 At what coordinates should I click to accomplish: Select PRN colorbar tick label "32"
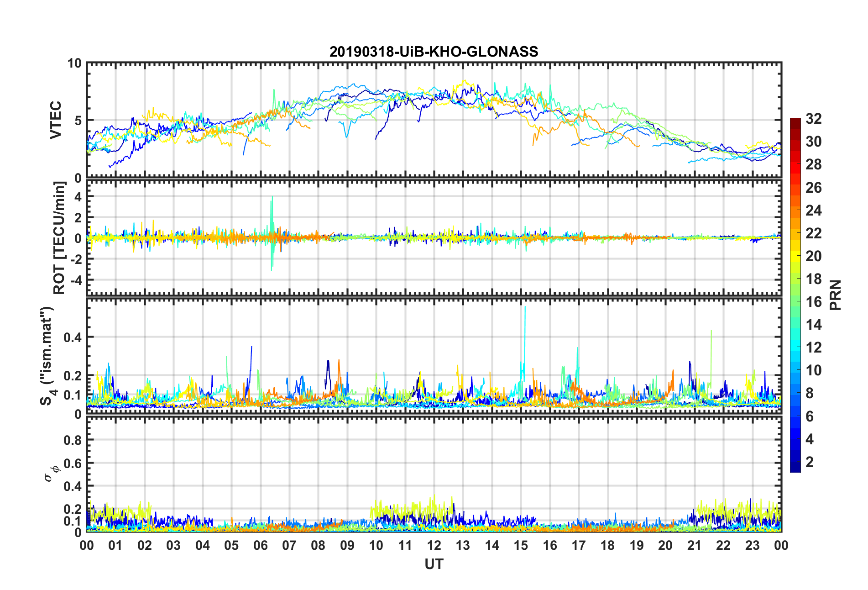(814, 119)
